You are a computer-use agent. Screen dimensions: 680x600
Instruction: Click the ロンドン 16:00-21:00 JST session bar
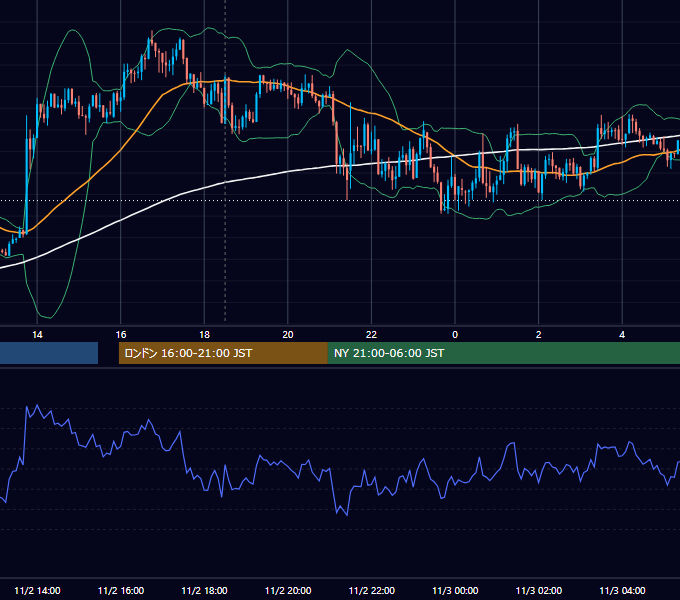(223, 353)
